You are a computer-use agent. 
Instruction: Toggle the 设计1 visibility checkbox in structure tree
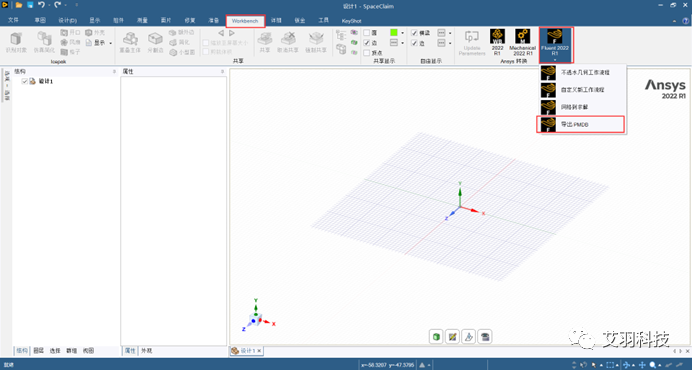click(x=25, y=81)
